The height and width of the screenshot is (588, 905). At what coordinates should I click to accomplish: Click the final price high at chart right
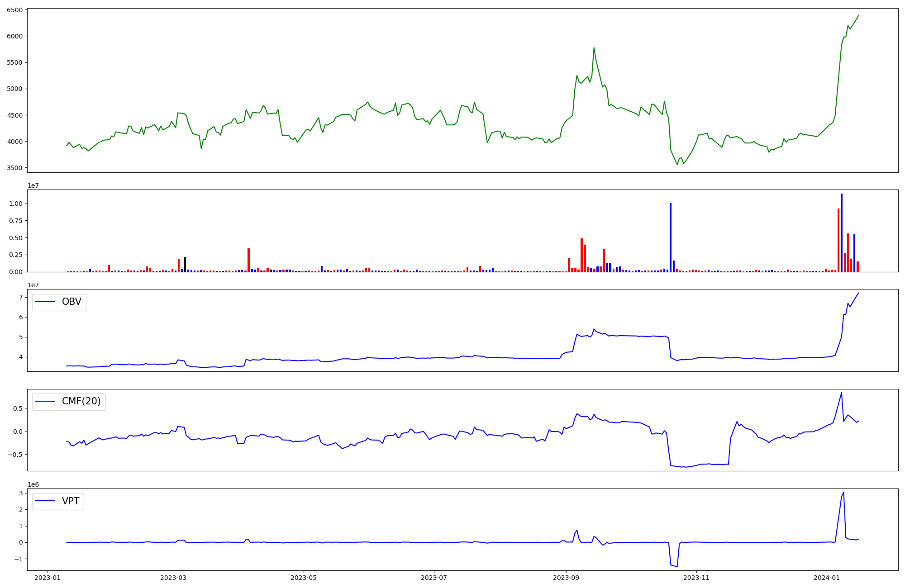858,15
